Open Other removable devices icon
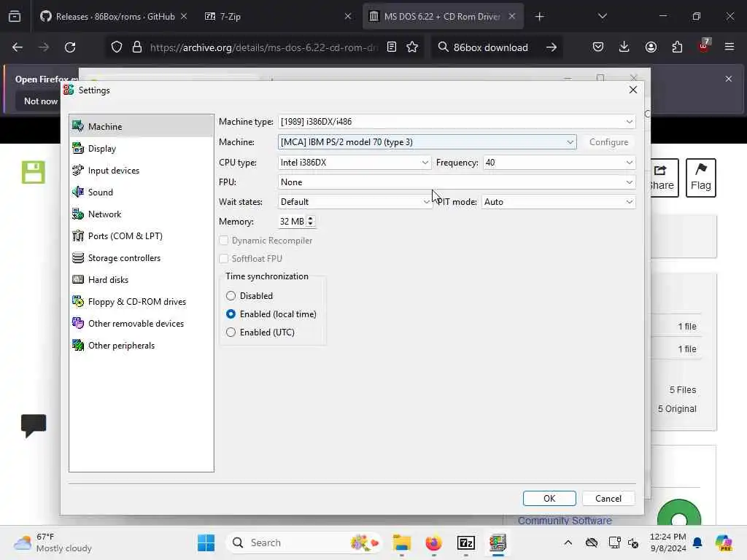This screenshot has width=747, height=560. click(x=77, y=323)
